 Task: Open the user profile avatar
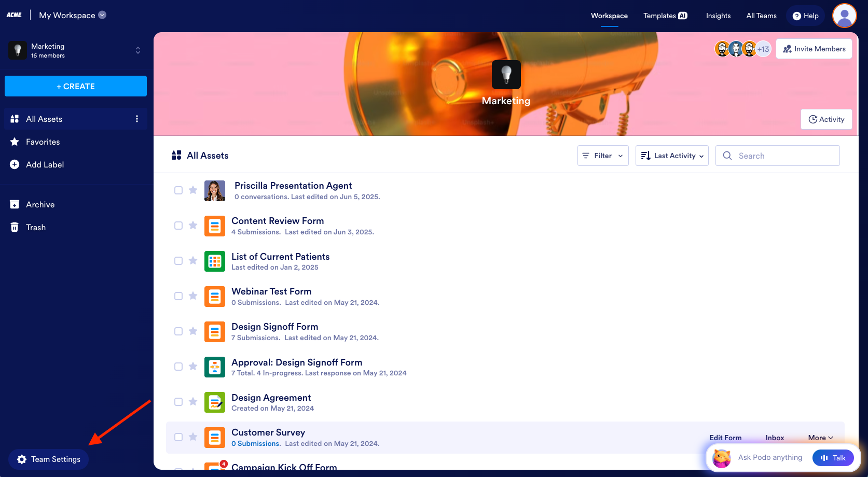[844, 16]
